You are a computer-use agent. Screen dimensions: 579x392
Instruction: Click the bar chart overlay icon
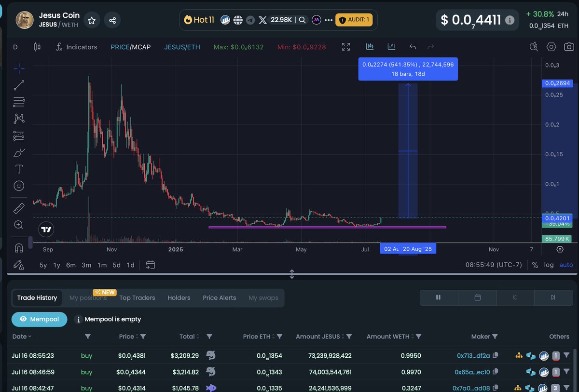click(391, 47)
